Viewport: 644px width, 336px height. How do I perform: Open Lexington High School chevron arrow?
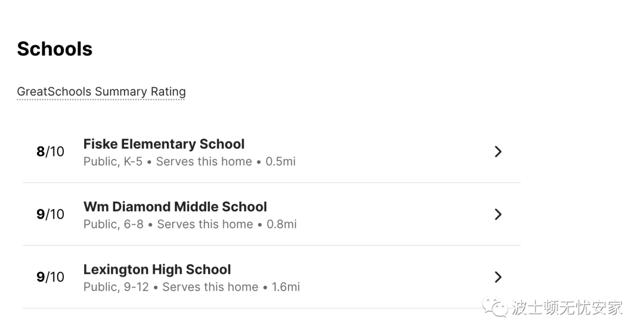coord(498,277)
